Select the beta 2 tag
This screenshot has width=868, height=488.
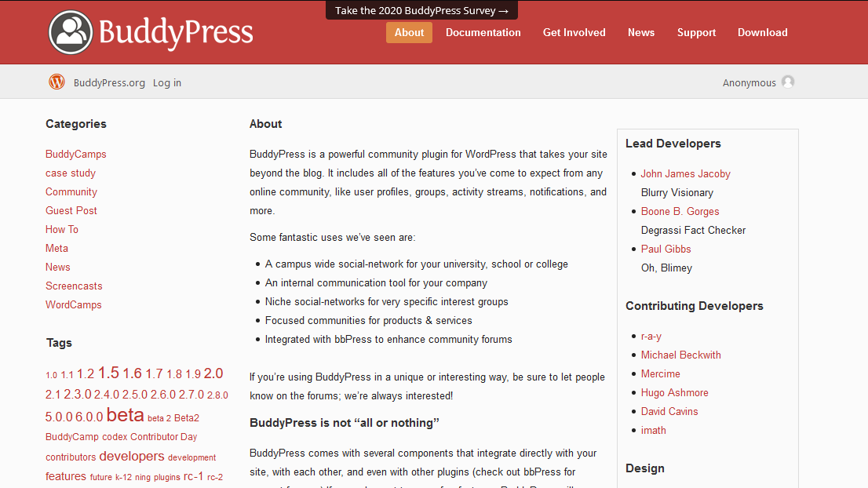pos(159,418)
